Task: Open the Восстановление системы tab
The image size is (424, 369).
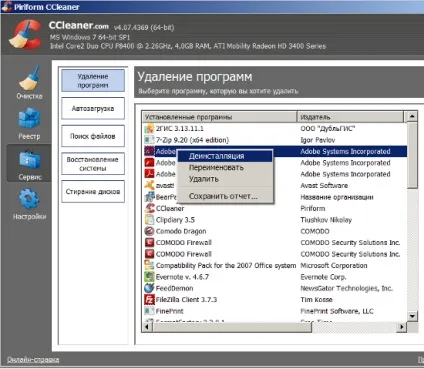Action: click(x=93, y=164)
